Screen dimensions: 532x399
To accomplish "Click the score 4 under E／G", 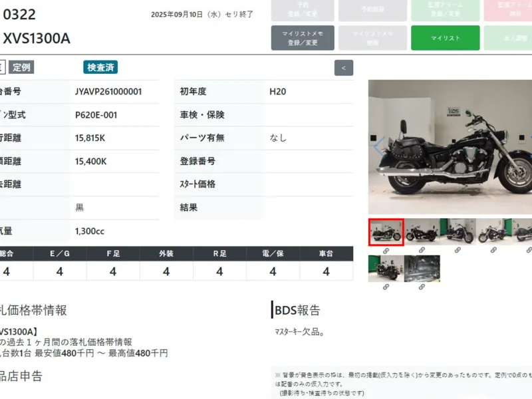I will point(60,271).
